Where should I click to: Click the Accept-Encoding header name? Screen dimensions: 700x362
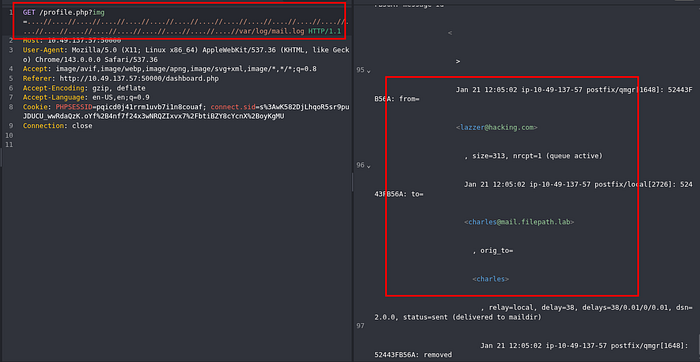tap(53, 88)
